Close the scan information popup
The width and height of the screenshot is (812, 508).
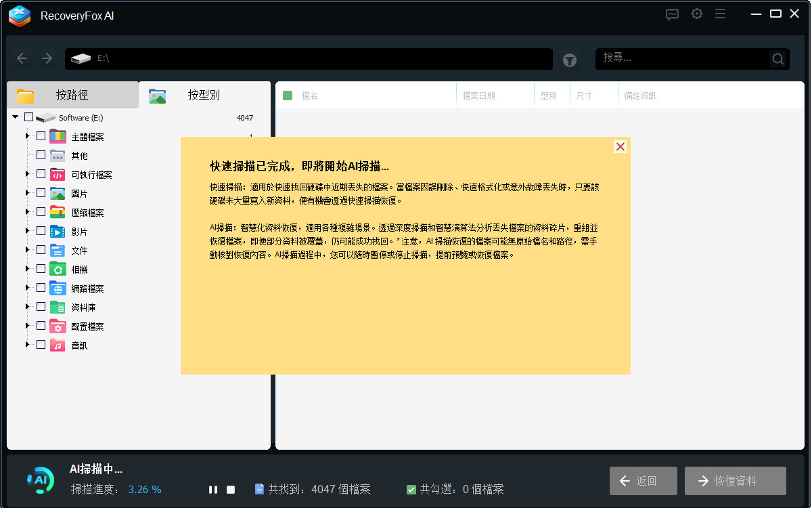pyautogui.click(x=620, y=146)
